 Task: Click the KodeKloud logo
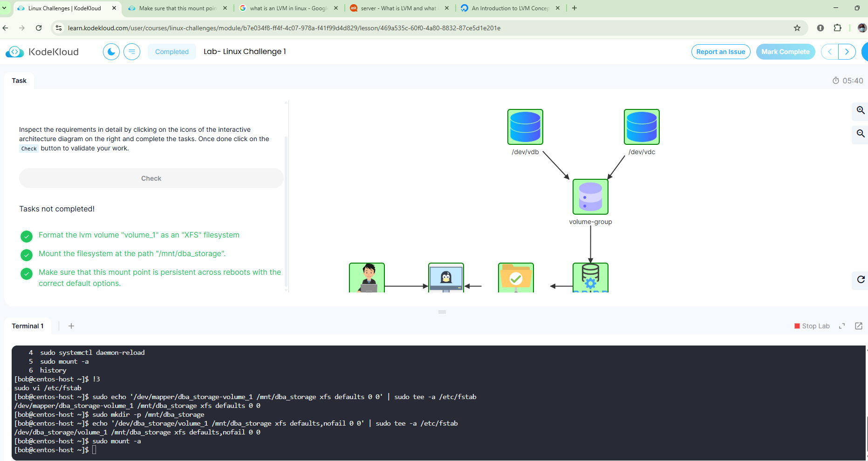click(x=42, y=52)
